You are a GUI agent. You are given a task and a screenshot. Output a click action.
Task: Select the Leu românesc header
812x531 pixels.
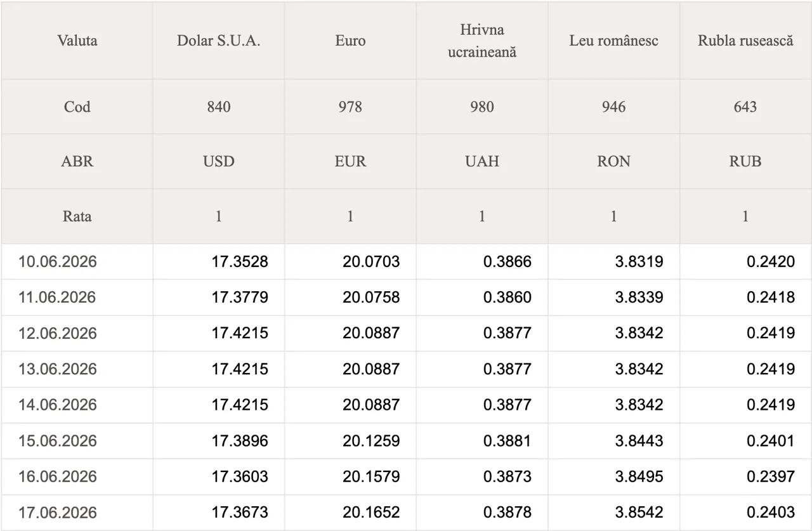(613, 41)
